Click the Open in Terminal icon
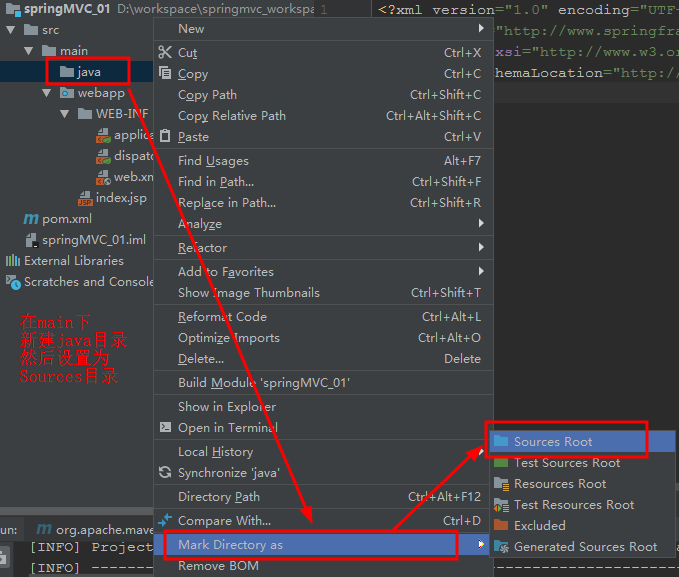This screenshot has height=577, width=679. [165, 428]
